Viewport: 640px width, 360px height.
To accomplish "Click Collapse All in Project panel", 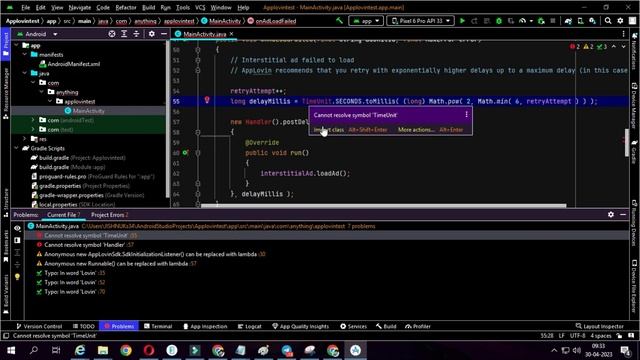I will (136, 34).
